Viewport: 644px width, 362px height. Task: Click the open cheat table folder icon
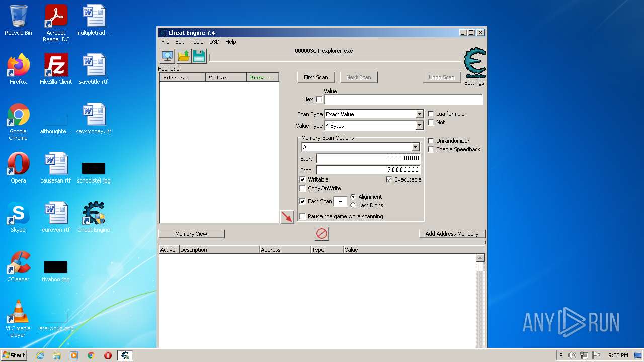tap(183, 56)
